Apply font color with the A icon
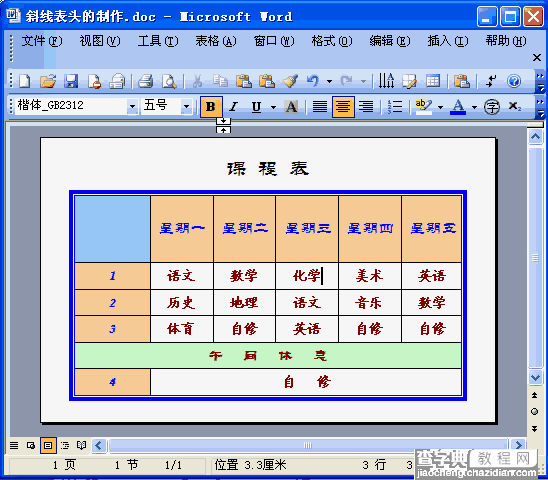548x480 pixels. (x=458, y=107)
